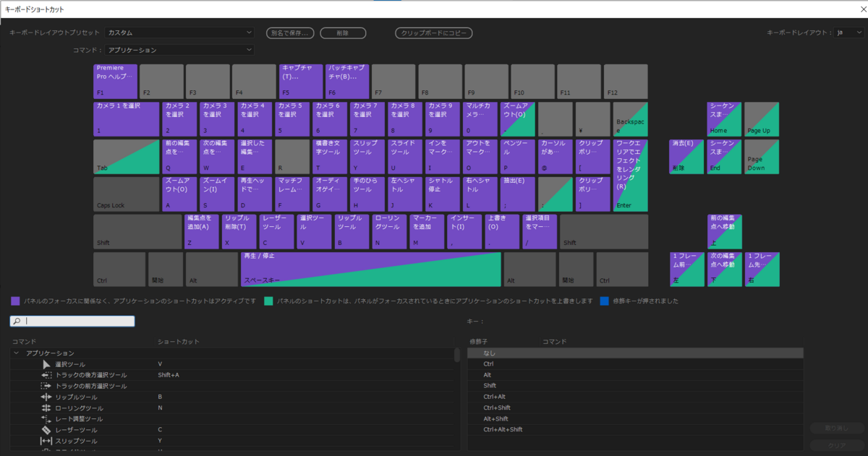Click the F6 key labeled バッチキャプチャ(B)
Image resolution: width=868 pixels, height=456 pixels.
coord(347,81)
